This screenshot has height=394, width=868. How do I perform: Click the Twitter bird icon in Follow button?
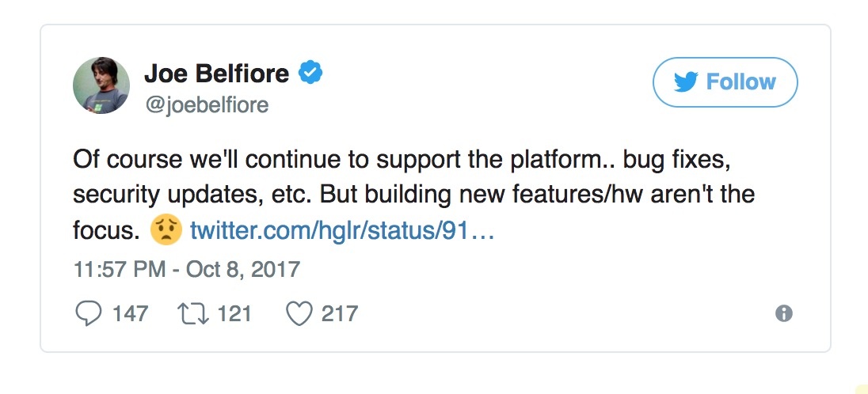click(685, 82)
